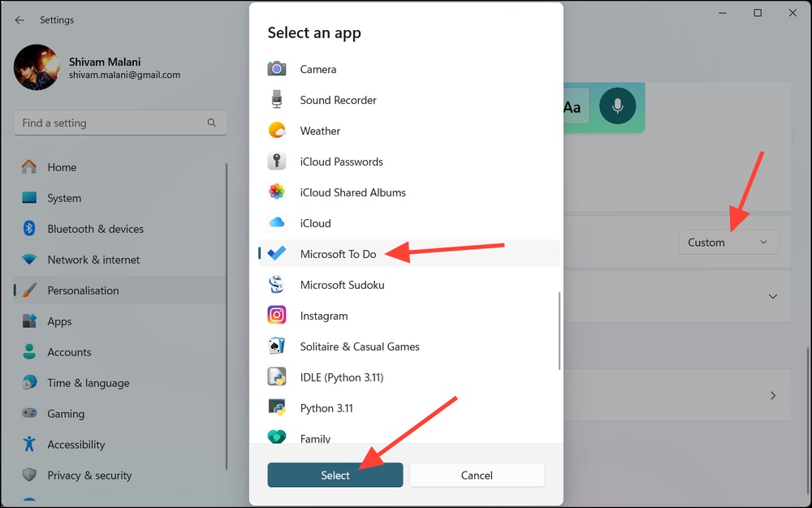
Task: Cancel the app selection dialog
Action: [x=477, y=475]
